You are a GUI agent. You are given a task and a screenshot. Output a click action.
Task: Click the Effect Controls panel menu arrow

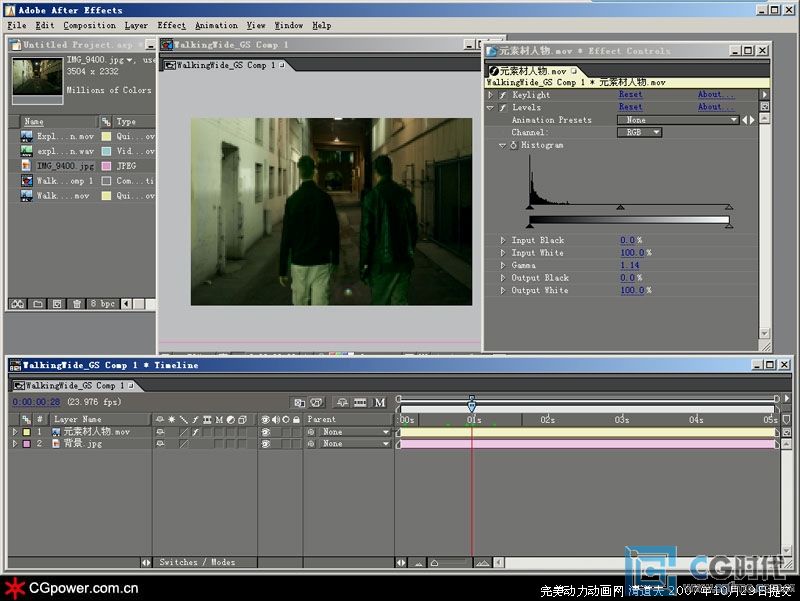click(x=764, y=95)
